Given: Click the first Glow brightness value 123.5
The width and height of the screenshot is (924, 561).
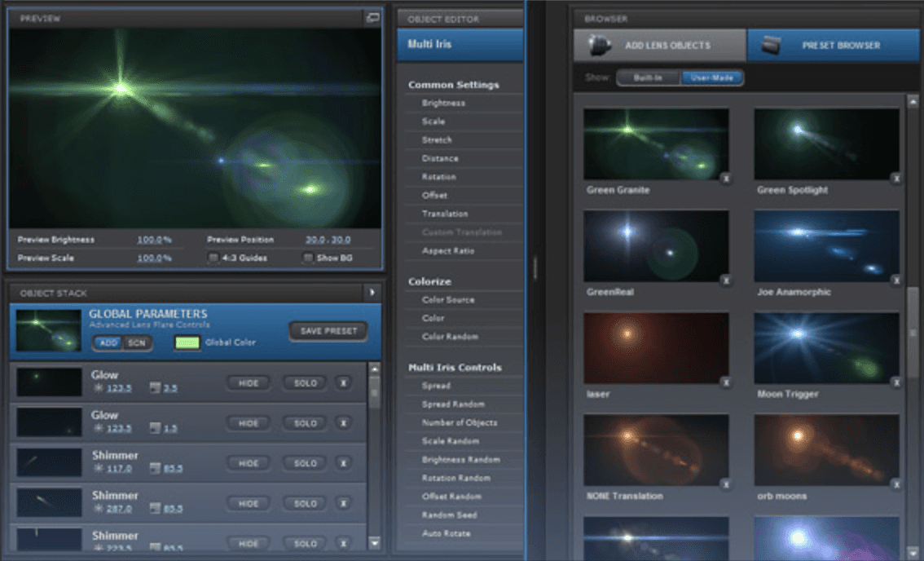Looking at the screenshot, I should [x=119, y=388].
